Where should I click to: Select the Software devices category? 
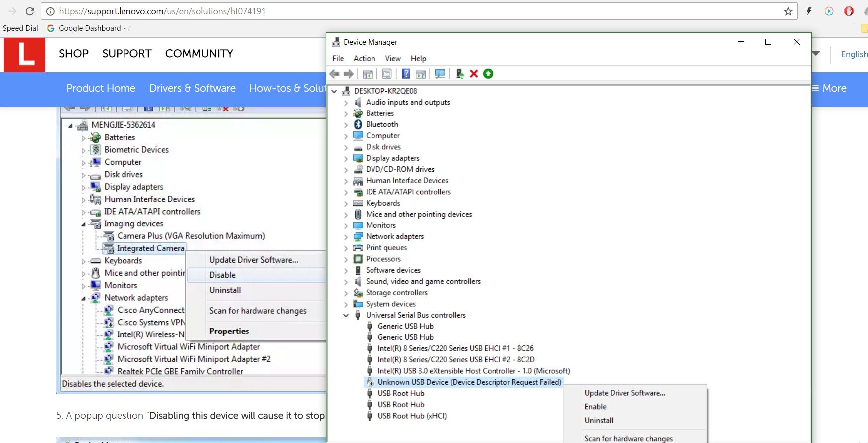tap(393, 270)
